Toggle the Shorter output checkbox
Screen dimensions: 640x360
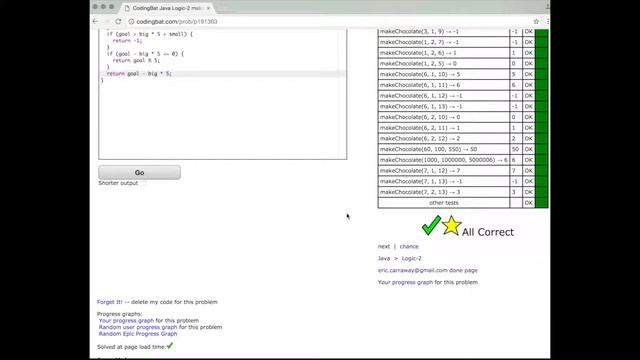143,183
